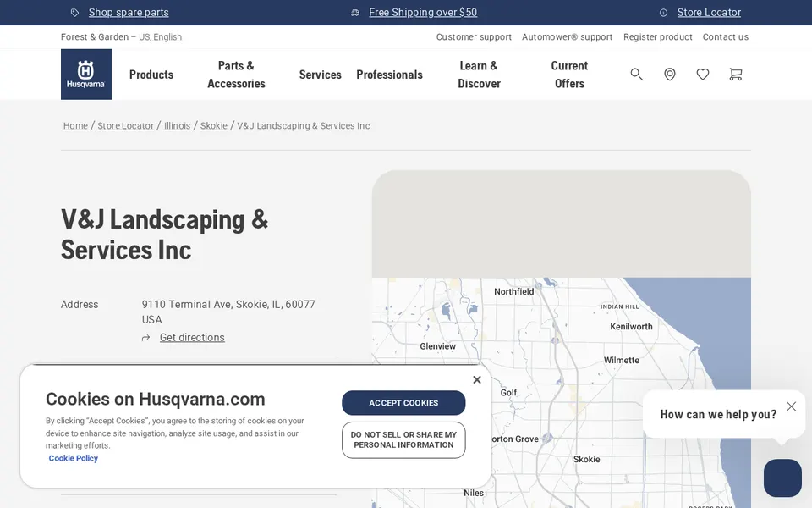Click Shop spare parts link
This screenshot has height=508, width=812.
[129, 13]
